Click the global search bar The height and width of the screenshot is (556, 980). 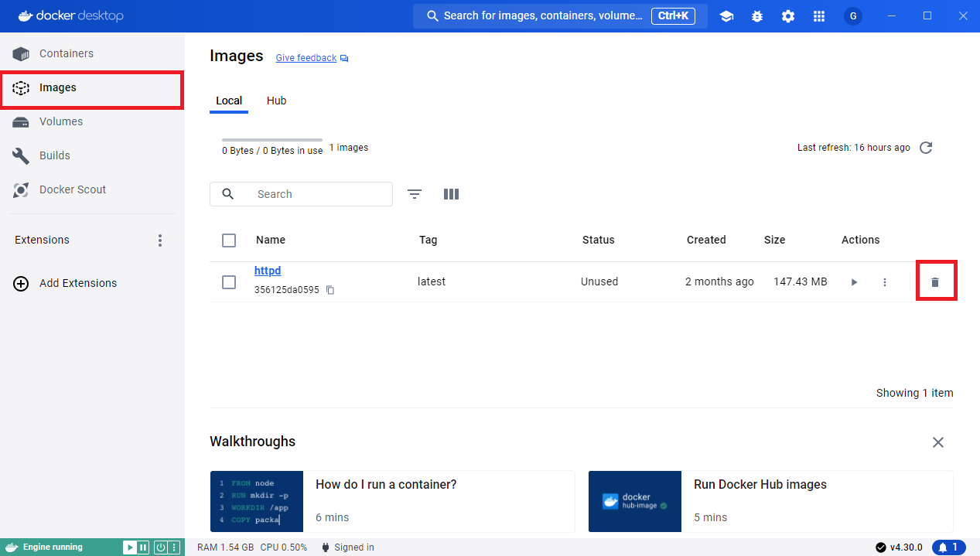click(x=560, y=16)
